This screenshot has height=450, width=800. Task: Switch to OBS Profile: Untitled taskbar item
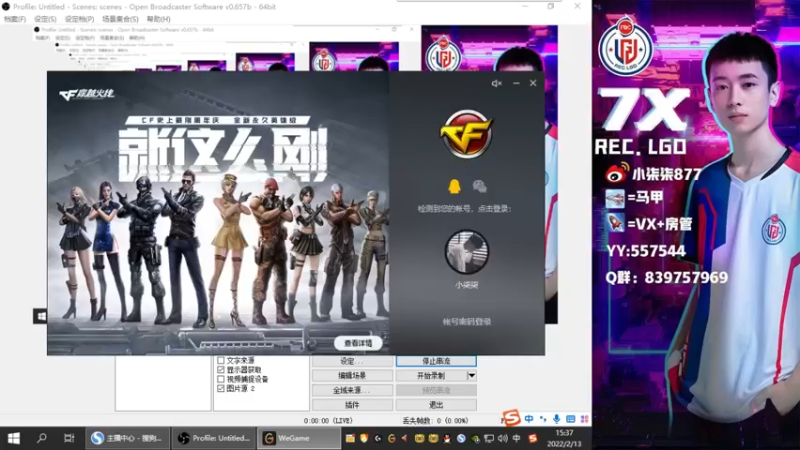[x=214, y=438]
